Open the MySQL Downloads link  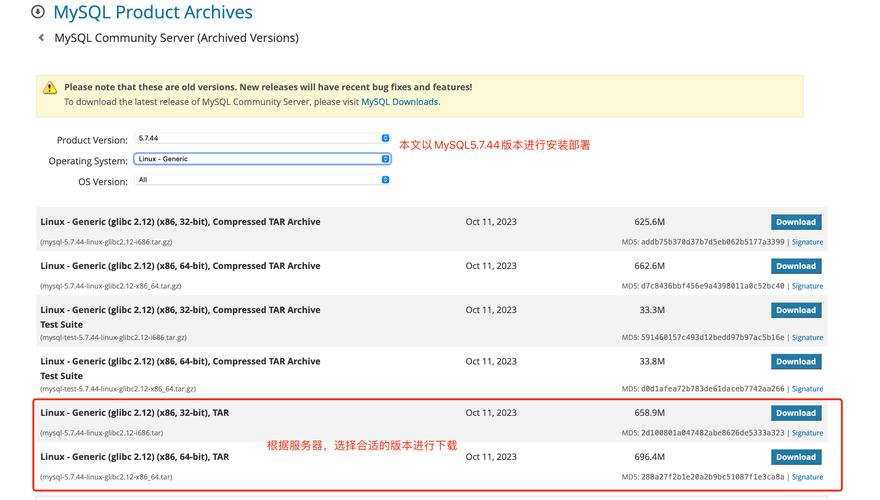(x=400, y=102)
